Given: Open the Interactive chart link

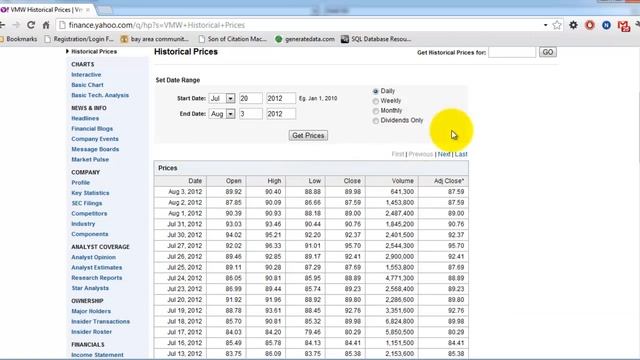Looking at the screenshot, I should (x=86, y=75).
